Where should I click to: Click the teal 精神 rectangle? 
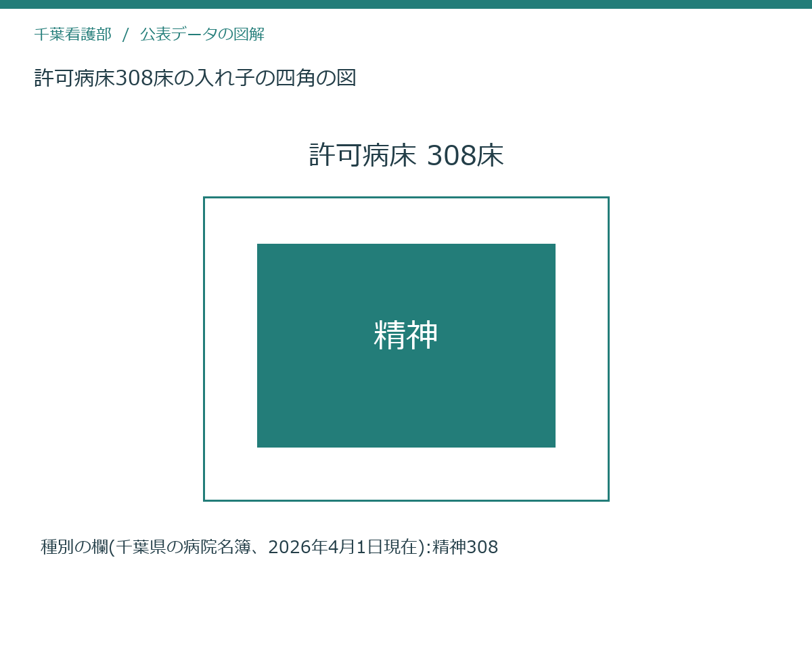pyautogui.click(x=406, y=345)
